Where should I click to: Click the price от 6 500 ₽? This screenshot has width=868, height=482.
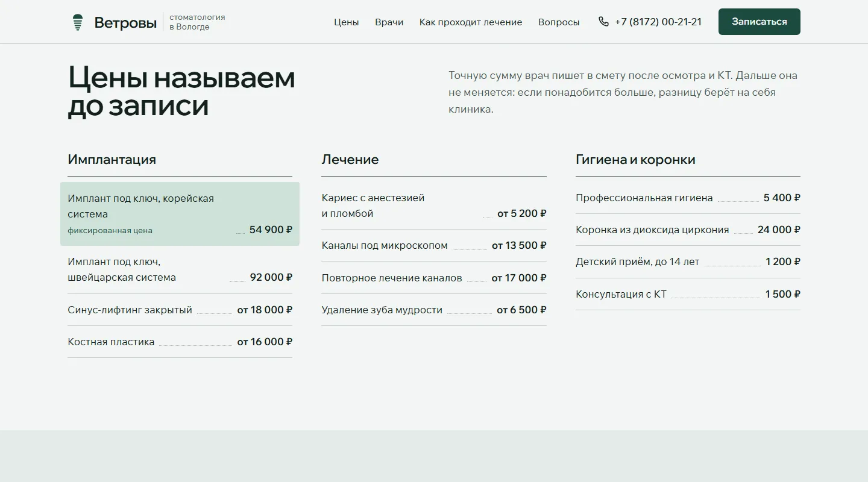tap(522, 310)
